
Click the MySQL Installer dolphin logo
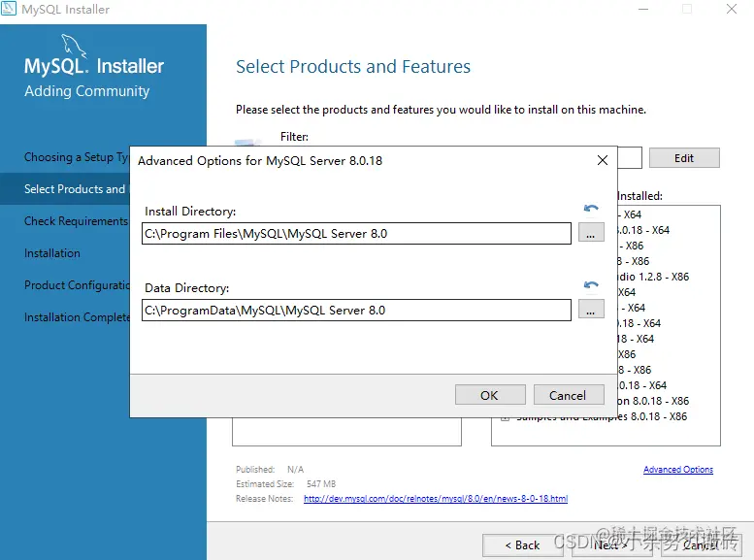pyautogui.click(x=74, y=46)
